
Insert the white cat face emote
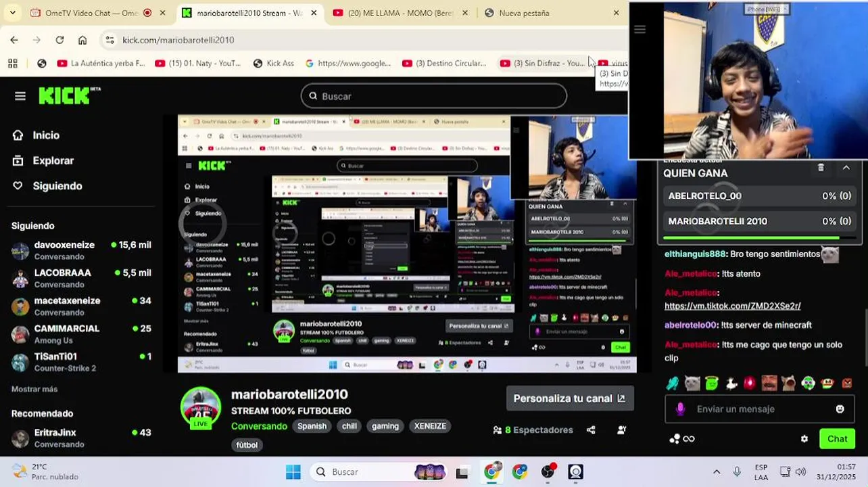click(x=692, y=384)
